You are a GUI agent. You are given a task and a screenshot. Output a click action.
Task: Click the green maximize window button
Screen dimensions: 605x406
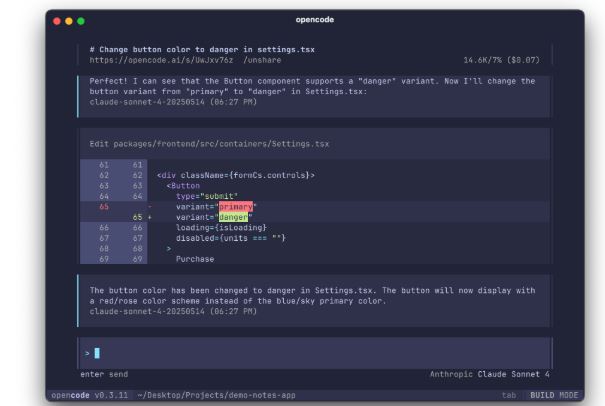point(82,20)
